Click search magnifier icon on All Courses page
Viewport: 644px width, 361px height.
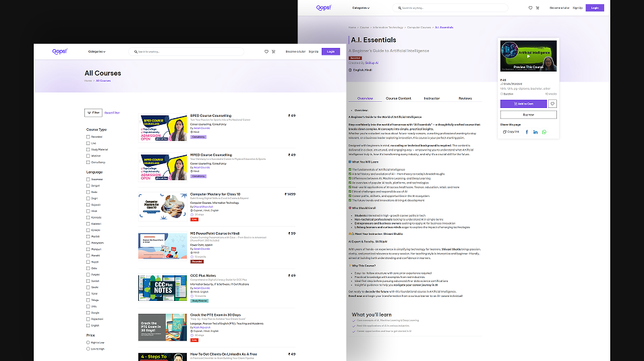pyautogui.click(x=136, y=52)
